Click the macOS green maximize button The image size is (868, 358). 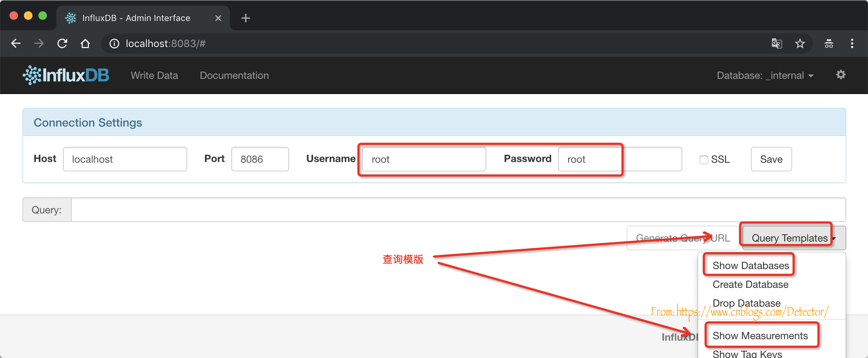pos(43,16)
